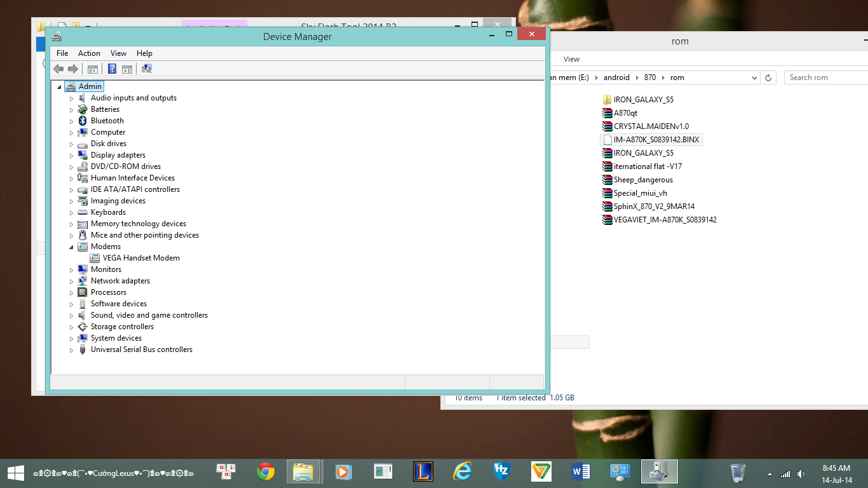Open Help via the blue question-mark icon
Screen dimensions: 868x488
(112, 69)
